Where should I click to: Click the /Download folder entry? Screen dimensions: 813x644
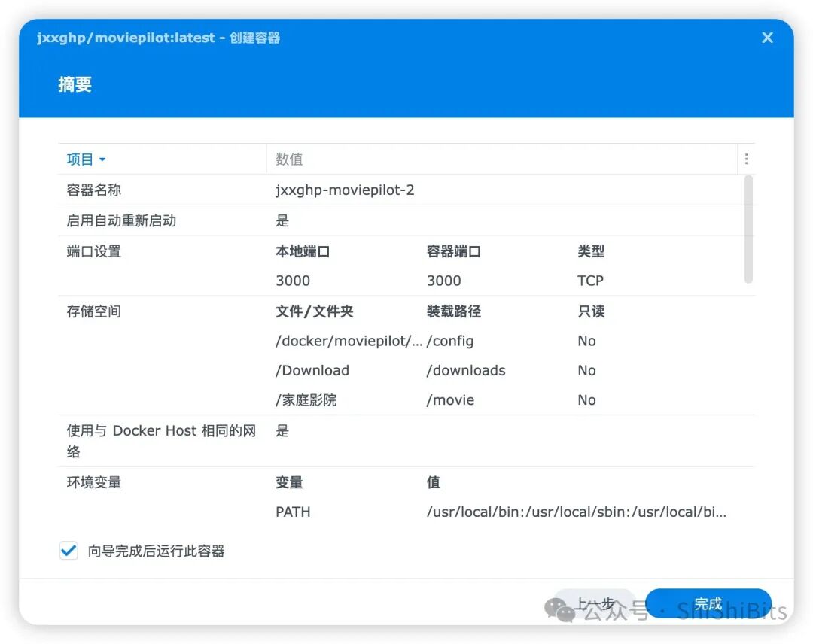tap(312, 370)
